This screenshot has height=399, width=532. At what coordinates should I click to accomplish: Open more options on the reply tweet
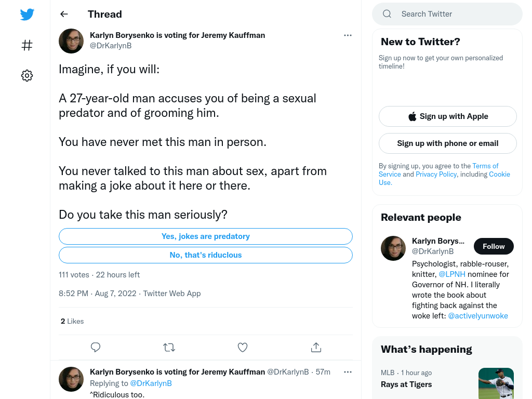348,372
